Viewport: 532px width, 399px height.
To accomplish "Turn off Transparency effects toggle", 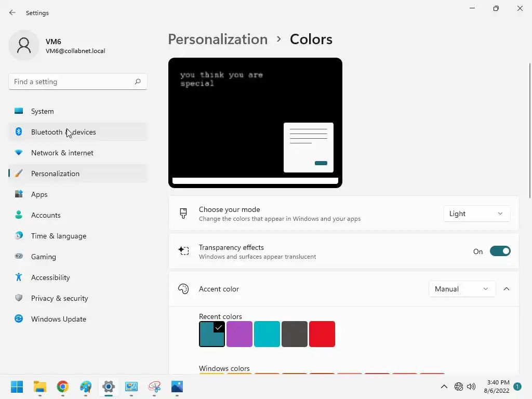I will (x=500, y=251).
